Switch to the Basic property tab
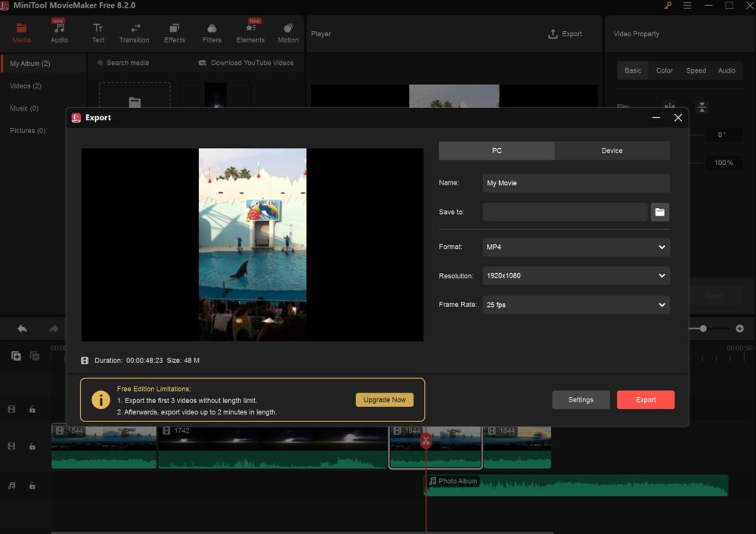Image resolution: width=756 pixels, height=534 pixels. pos(633,70)
